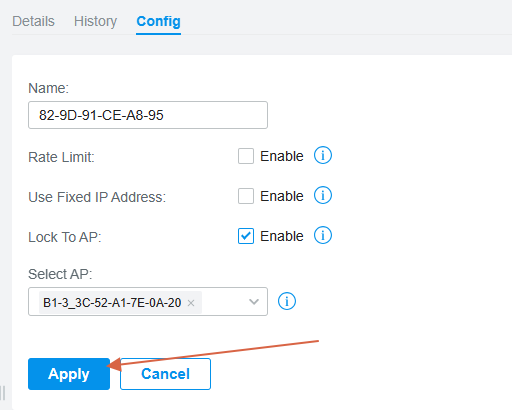Switch to the Details tab
The height and width of the screenshot is (410, 512).
point(33,21)
